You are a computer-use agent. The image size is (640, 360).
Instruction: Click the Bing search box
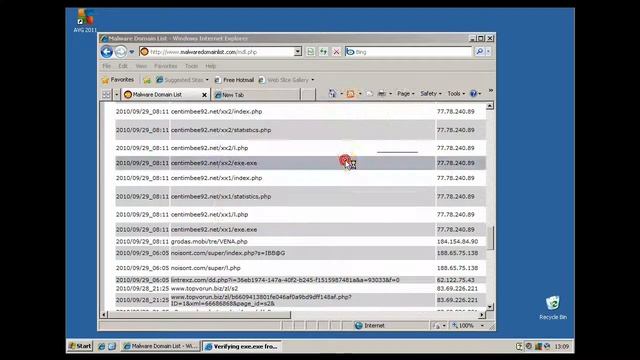tap(409, 52)
